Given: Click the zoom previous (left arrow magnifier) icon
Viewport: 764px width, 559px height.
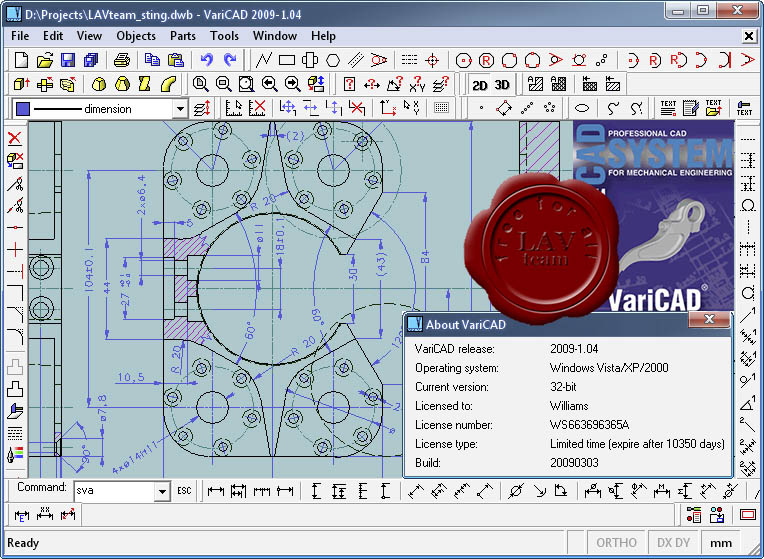Looking at the screenshot, I should click(x=269, y=84).
